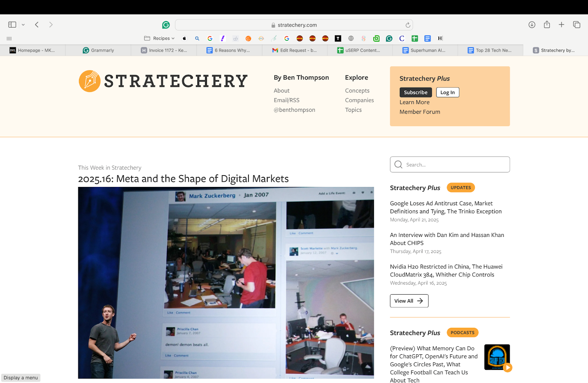Open the Topics link
Viewport: 588px width, 383px height.
click(x=354, y=110)
